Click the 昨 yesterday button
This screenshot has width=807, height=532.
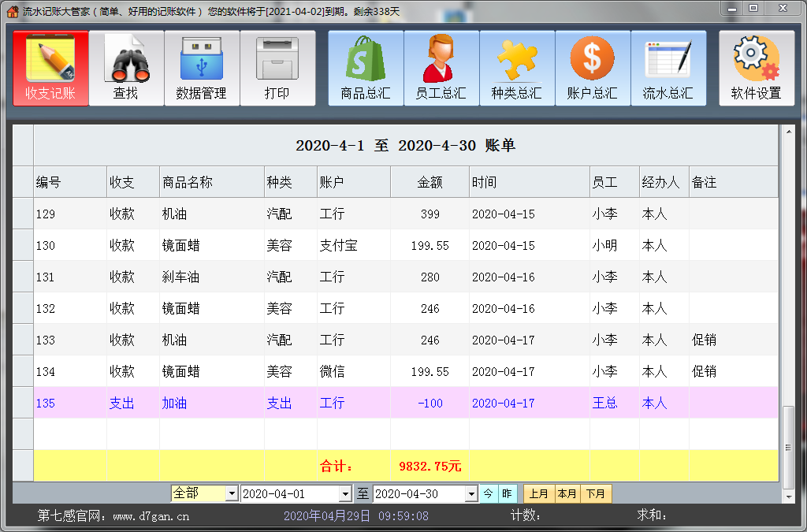click(507, 493)
